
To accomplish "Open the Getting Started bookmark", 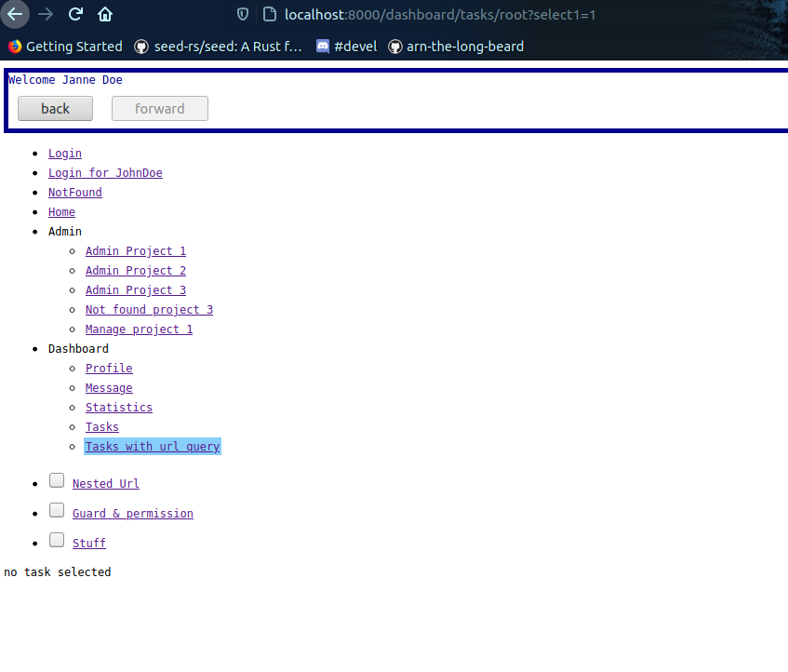I will click(x=65, y=47).
